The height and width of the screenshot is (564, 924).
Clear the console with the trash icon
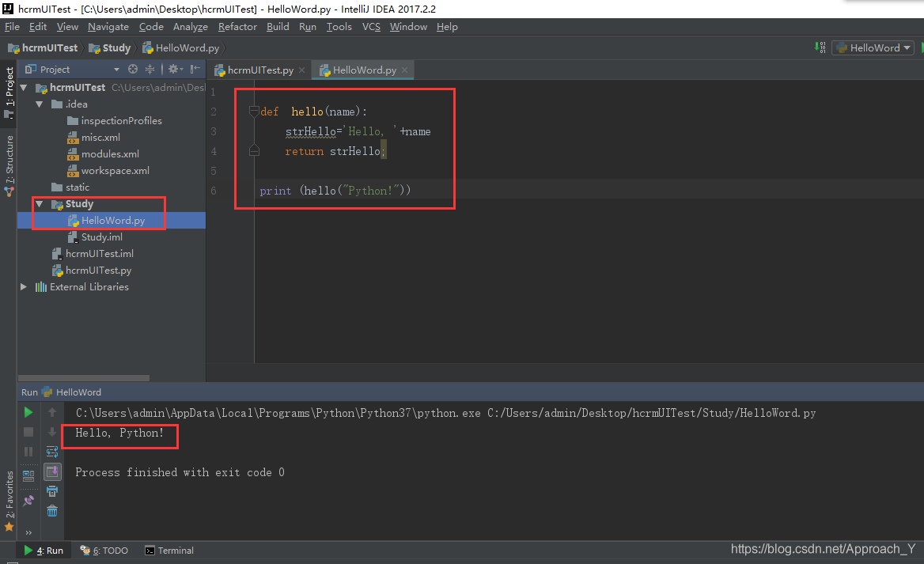52,511
